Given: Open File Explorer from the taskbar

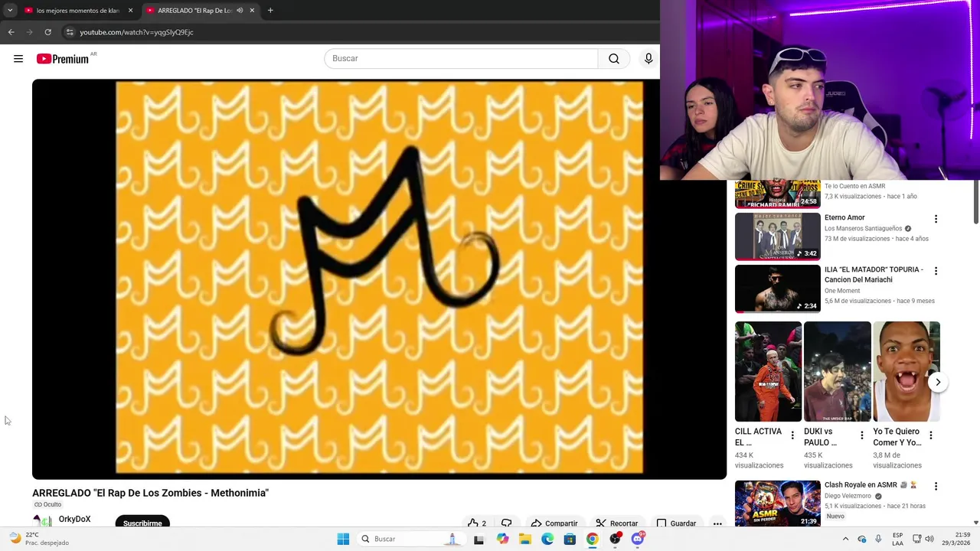Looking at the screenshot, I should (x=524, y=539).
